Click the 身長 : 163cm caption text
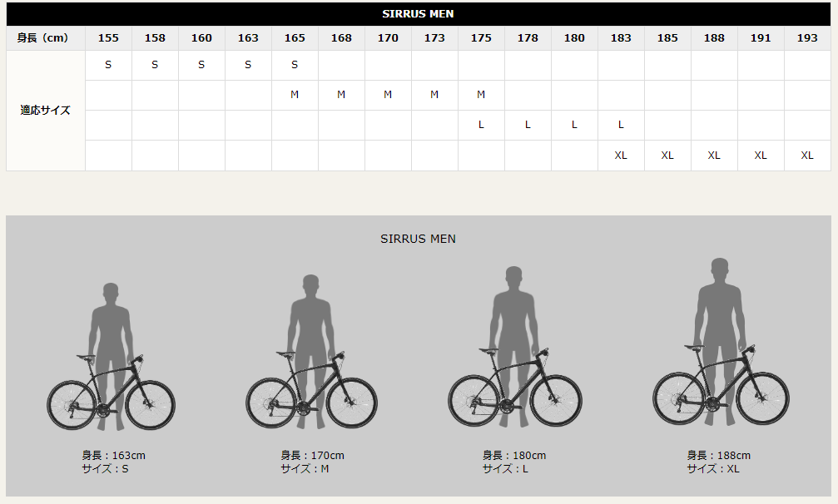Image resolution: width=838 pixels, height=504 pixels. 113,456
